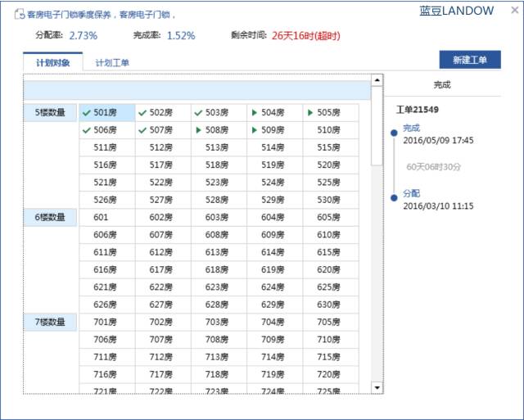The height and width of the screenshot is (420, 524).
Task: Click the 完成 status link in timeline
Action: [x=411, y=128]
